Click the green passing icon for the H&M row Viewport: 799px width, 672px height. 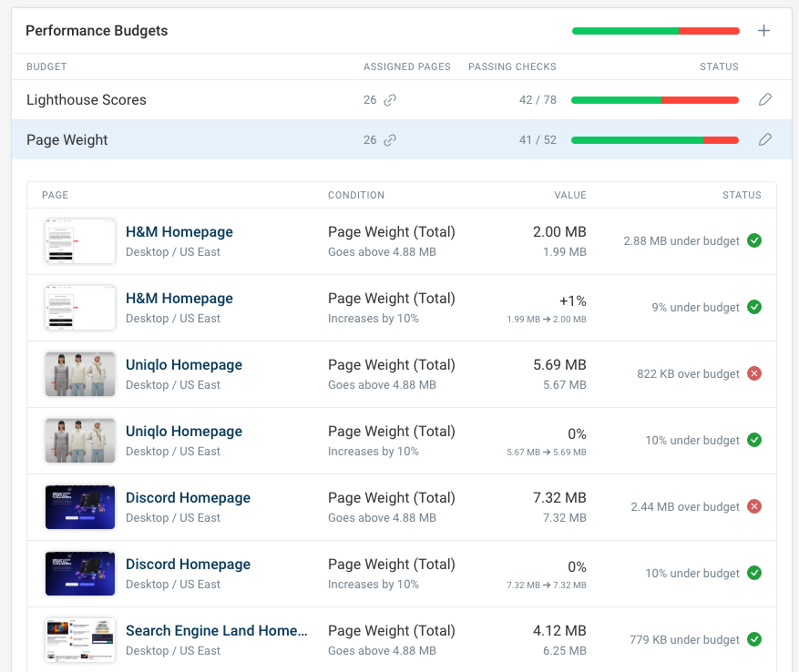point(754,240)
